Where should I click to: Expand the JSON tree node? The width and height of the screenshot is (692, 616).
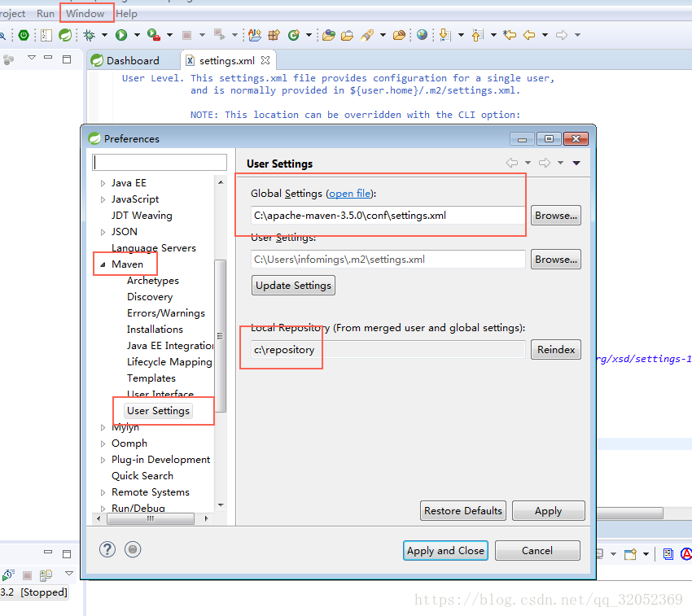click(103, 232)
